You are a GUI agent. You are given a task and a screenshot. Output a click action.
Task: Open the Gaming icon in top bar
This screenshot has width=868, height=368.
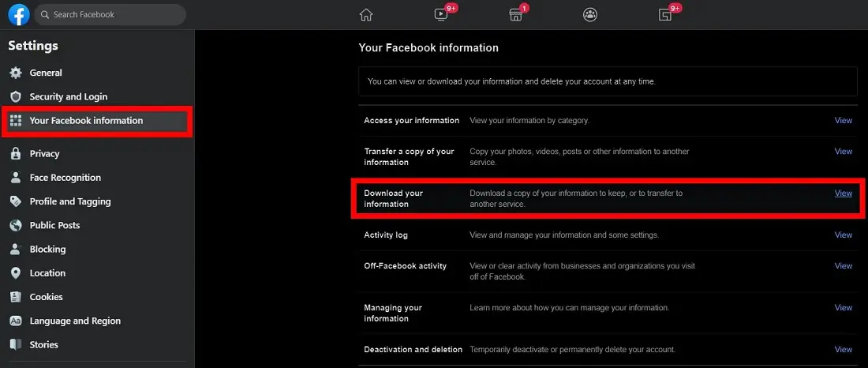[665, 14]
